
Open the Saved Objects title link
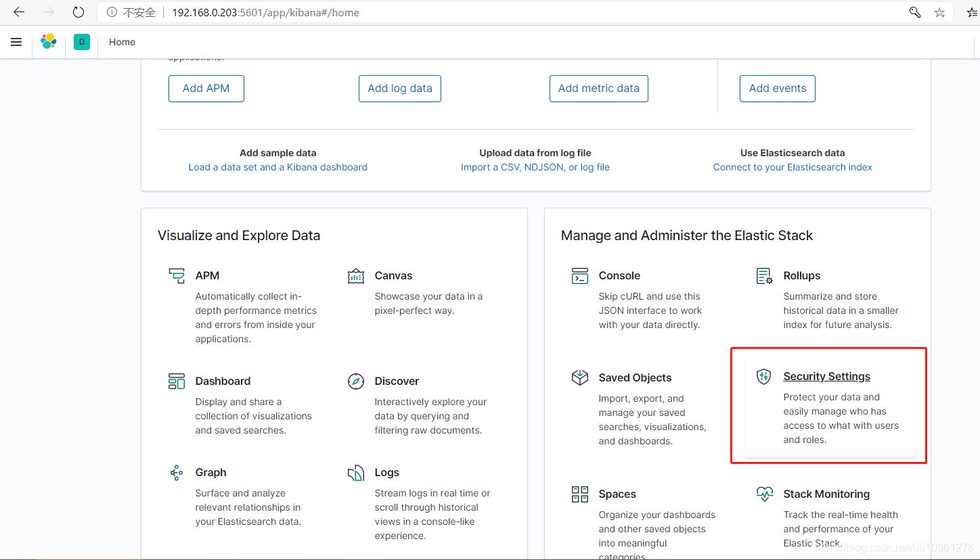click(x=635, y=377)
